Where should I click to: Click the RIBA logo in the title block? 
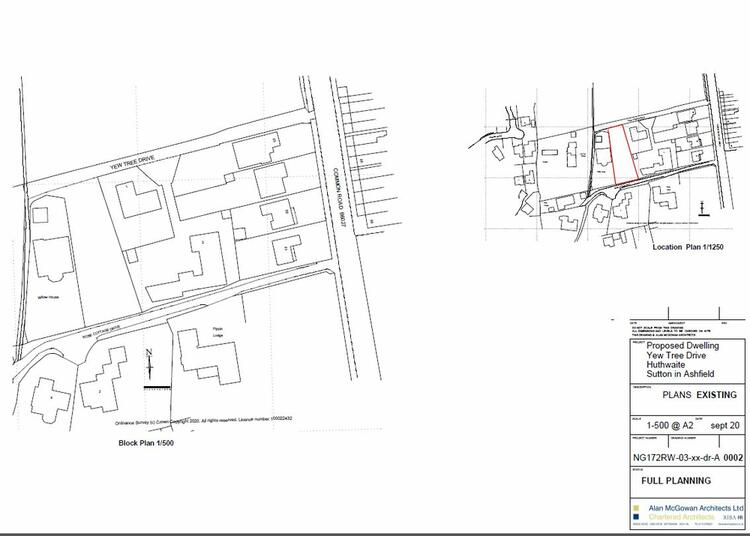click(x=729, y=518)
